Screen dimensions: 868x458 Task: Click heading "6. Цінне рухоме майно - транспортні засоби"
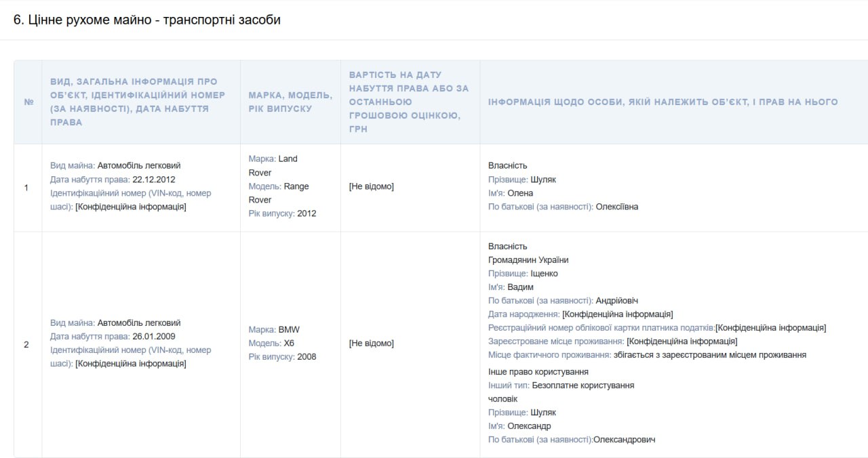[x=147, y=20]
